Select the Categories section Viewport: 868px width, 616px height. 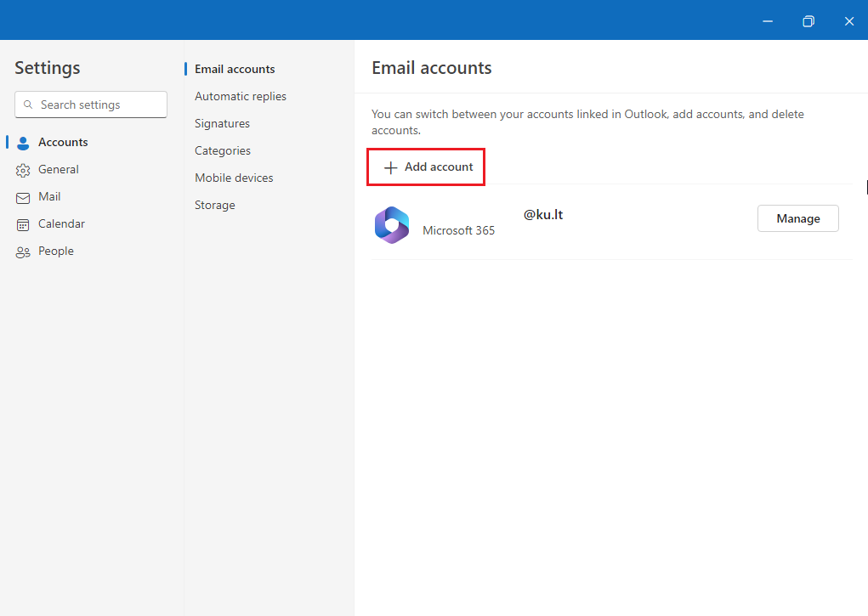(x=222, y=150)
